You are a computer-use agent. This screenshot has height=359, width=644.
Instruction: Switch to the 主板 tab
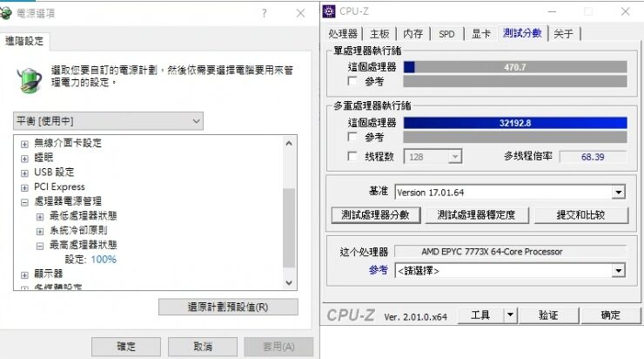[x=379, y=34]
